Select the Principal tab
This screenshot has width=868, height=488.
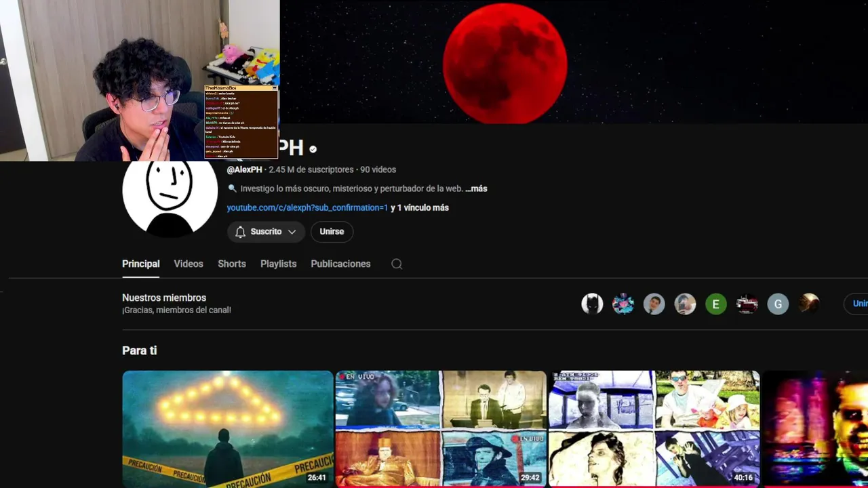pos(141,264)
